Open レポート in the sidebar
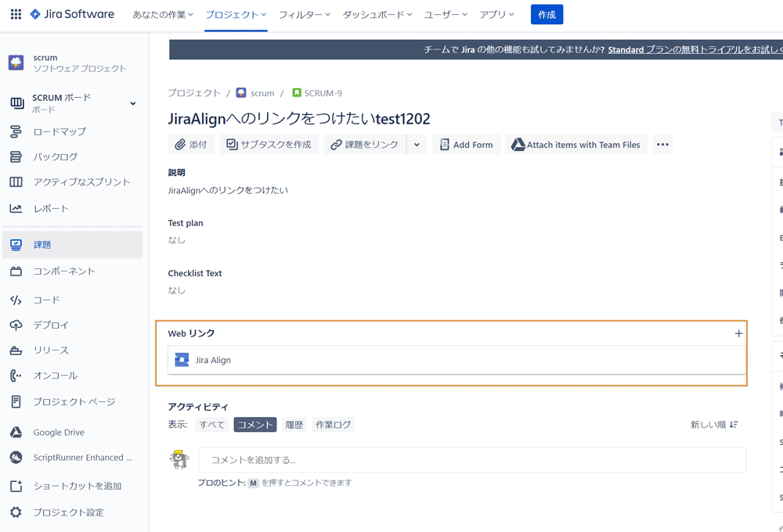Image resolution: width=783 pixels, height=532 pixels. pos(51,209)
